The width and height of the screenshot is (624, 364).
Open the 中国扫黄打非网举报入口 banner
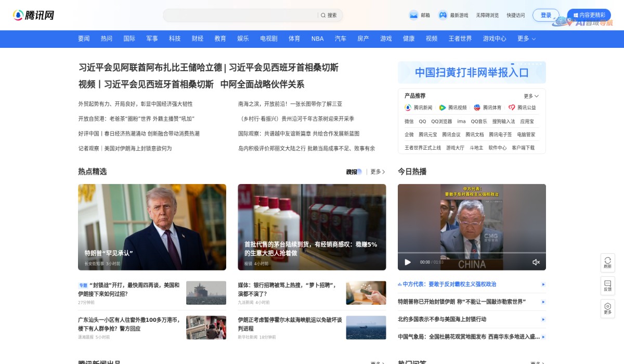pos(472,72)
